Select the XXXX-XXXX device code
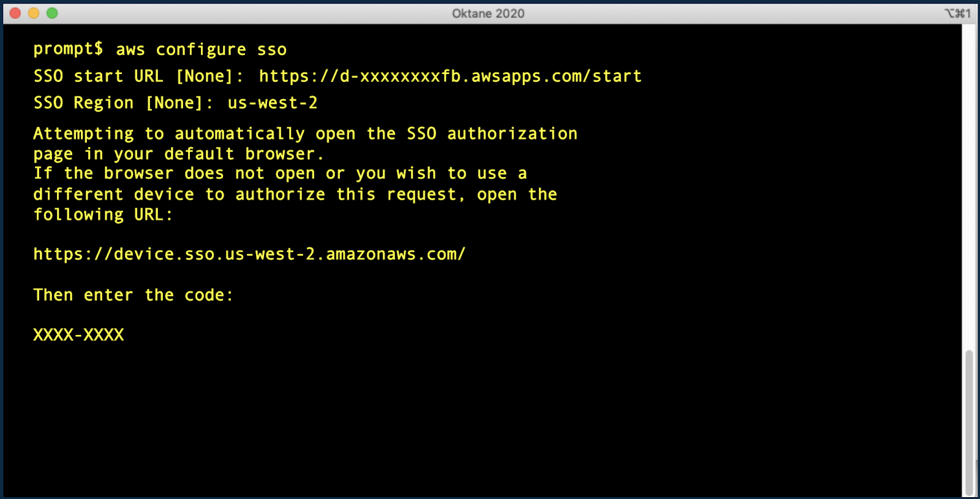Image resolution: width=980 pixels, height=499 pixels. [78, 334]
